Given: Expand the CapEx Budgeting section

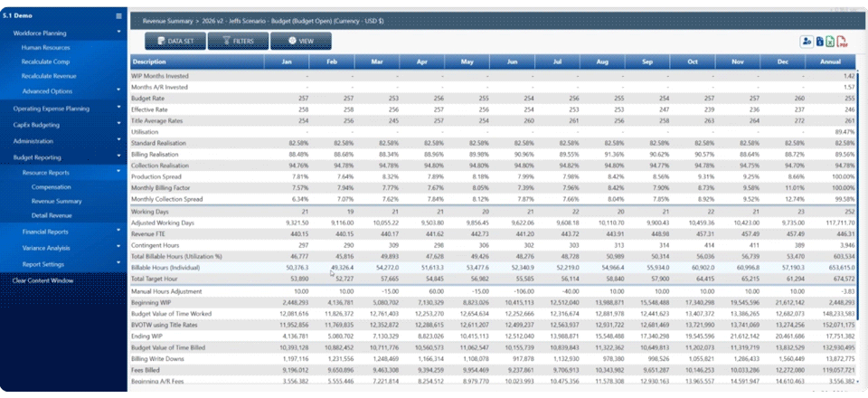Looking at the screenshot, I should (63, 125).
